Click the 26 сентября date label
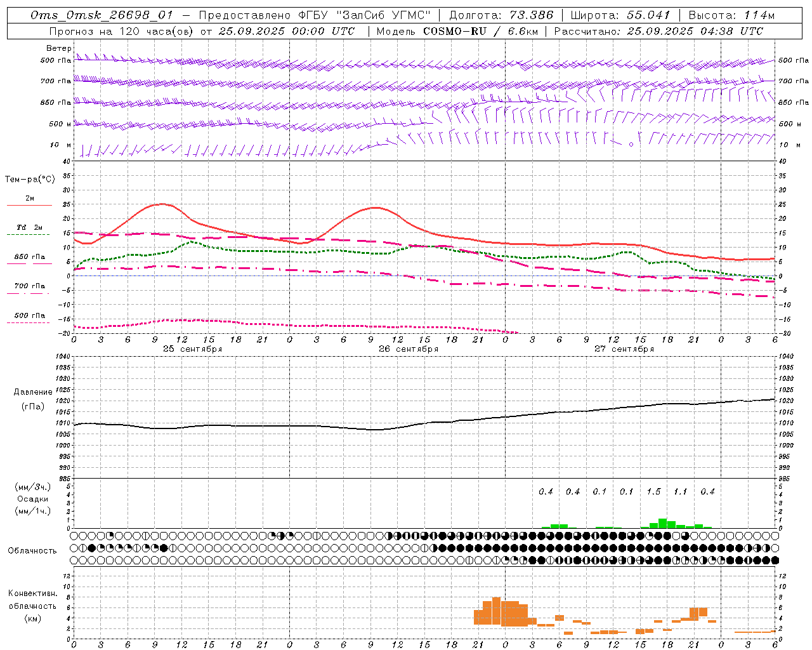 409,349
